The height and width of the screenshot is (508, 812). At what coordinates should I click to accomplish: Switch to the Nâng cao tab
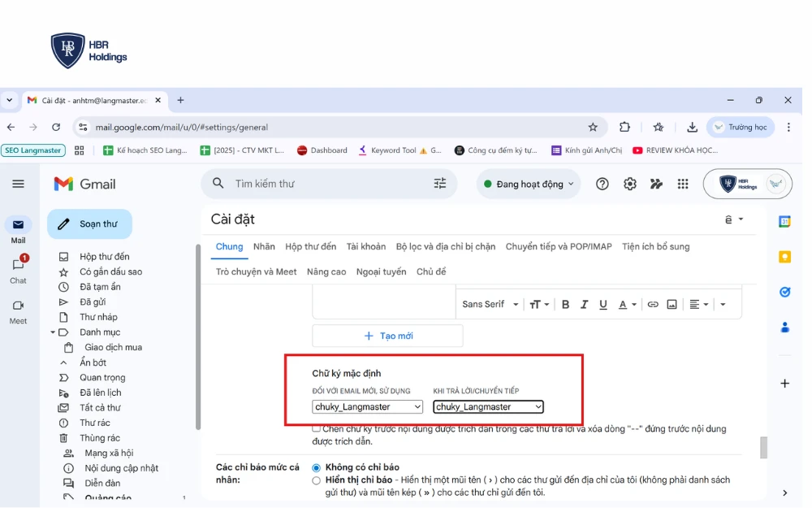point(326,271)
